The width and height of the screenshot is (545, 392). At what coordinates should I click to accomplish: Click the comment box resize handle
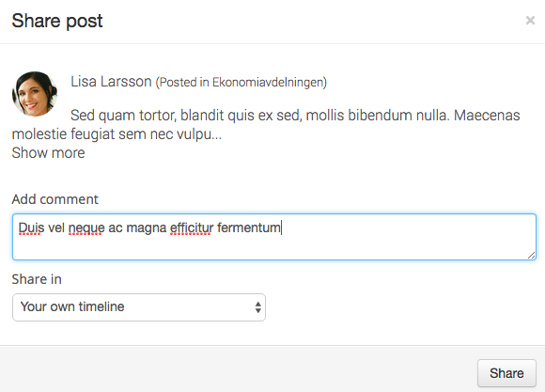click(531, 256)
